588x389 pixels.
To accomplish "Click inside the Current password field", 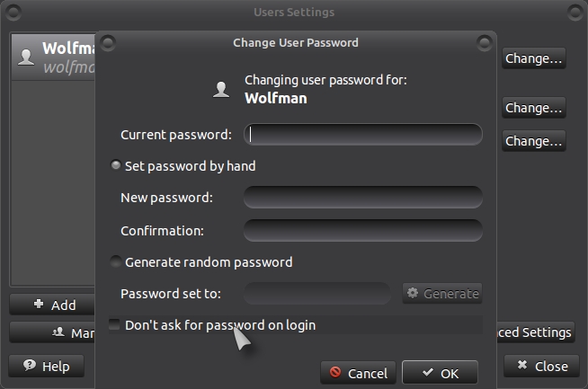I will point(363,135).
